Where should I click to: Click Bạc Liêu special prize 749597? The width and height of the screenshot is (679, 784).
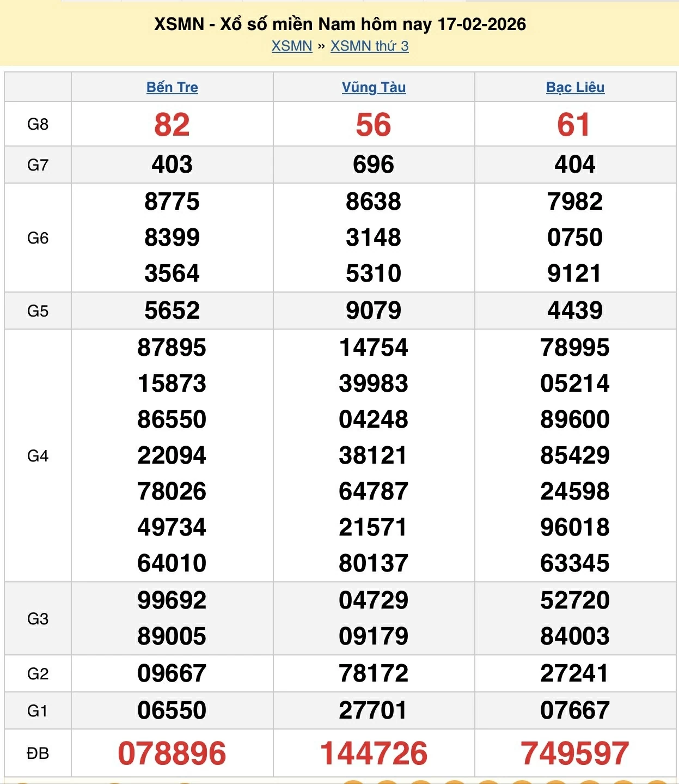pyautogui.click(x=575, y=753)
